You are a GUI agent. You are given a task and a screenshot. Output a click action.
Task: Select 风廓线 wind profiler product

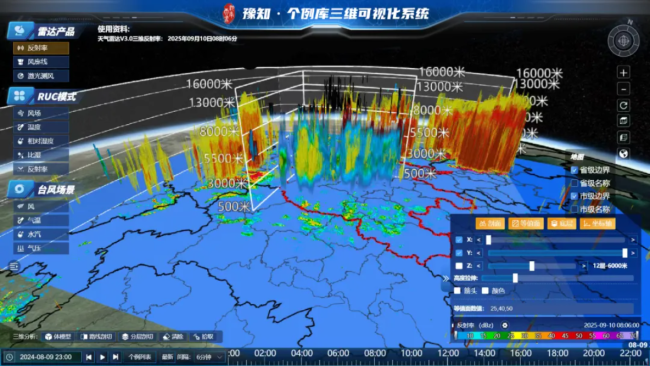click(41, 62)
